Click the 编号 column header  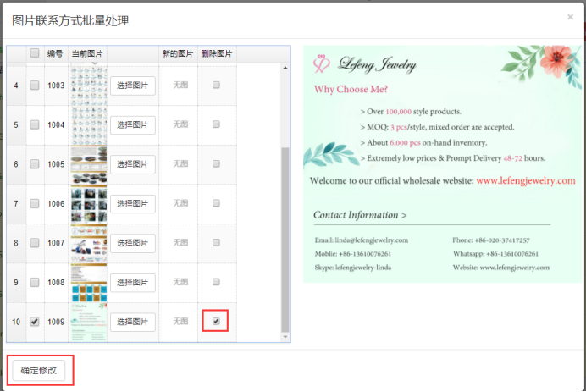55,53
